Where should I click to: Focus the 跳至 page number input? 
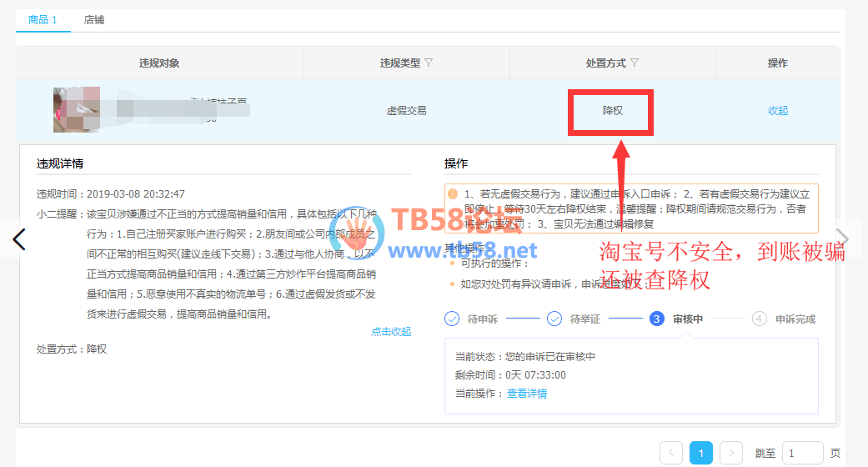click(802, 453)
